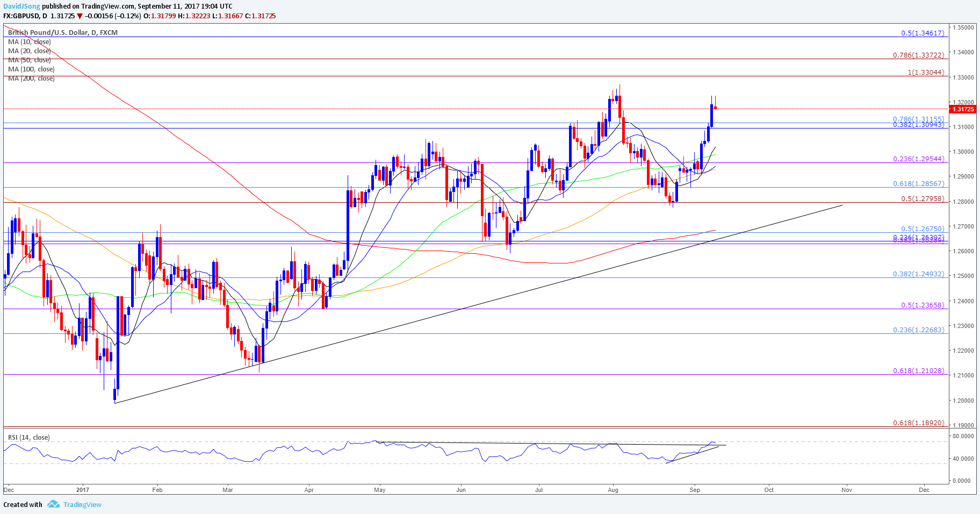Image resolution: width=980 pixels, height=514 pixels.
Task: Select the 0.786(1.31155) Fibonacci level label
Action: point(919,119)
